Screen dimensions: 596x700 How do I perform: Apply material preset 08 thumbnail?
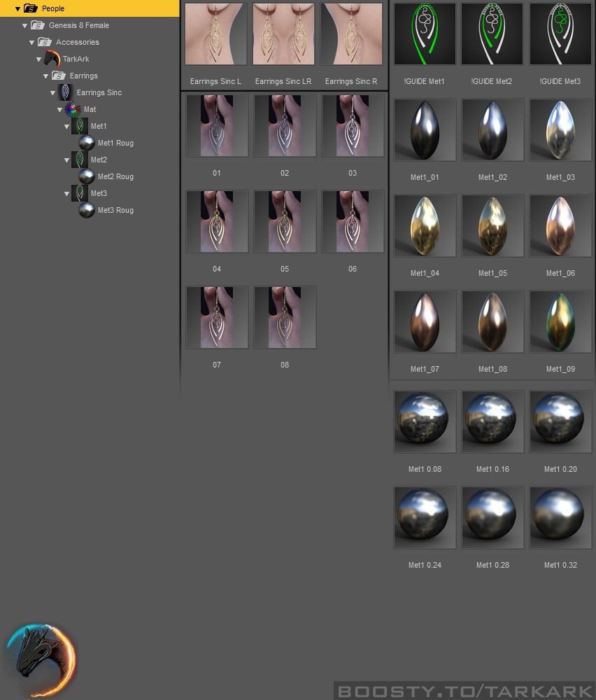285,317
